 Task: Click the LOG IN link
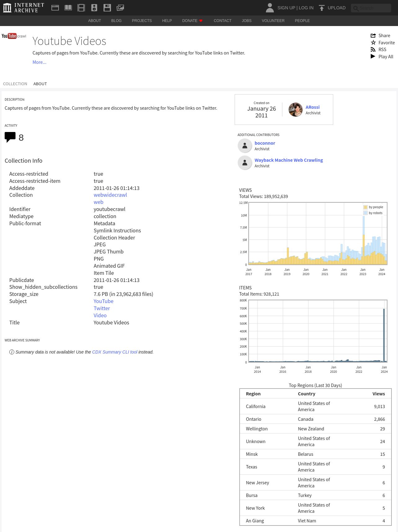306,8
